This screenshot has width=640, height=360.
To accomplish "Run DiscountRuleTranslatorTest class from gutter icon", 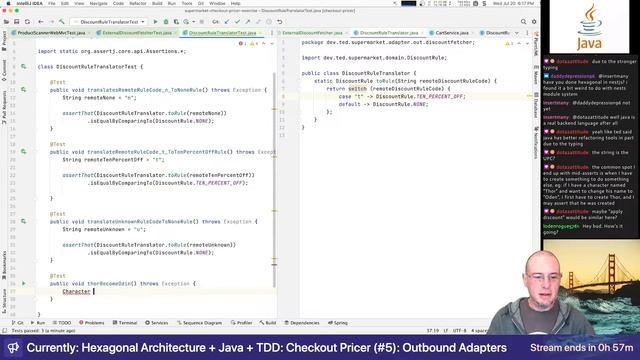I will point(24,67).
